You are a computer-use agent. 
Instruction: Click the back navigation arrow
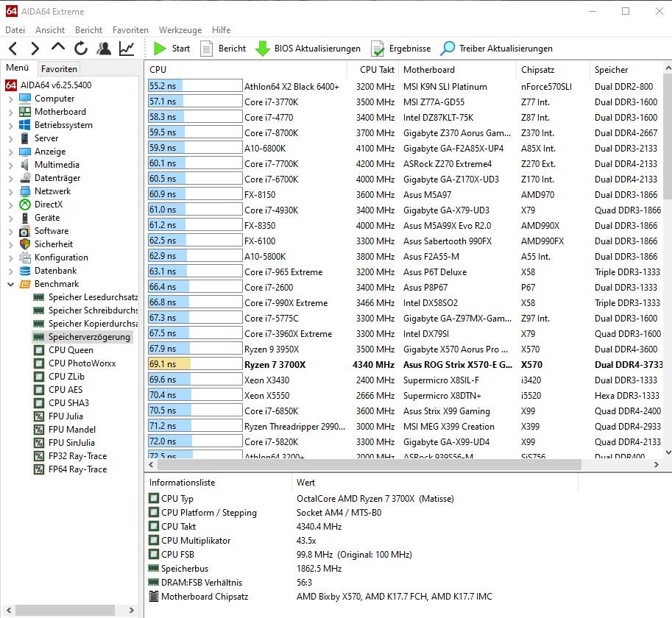[x=13, y=49]
